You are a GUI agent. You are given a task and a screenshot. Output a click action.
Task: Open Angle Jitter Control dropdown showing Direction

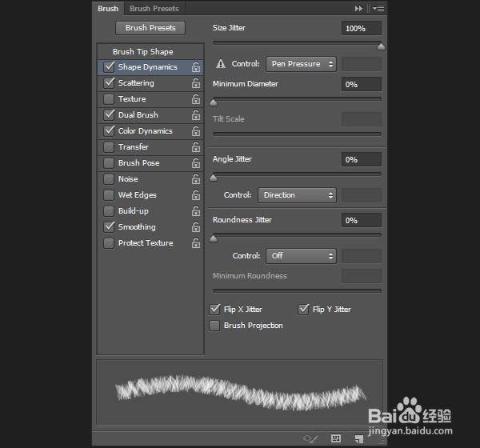tap(298, 195)
